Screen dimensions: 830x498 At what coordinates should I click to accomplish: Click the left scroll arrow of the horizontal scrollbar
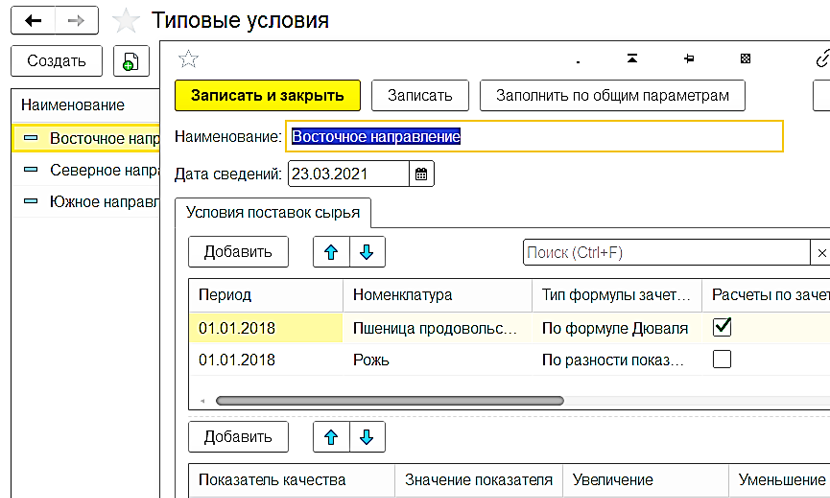tap(203, 401)
